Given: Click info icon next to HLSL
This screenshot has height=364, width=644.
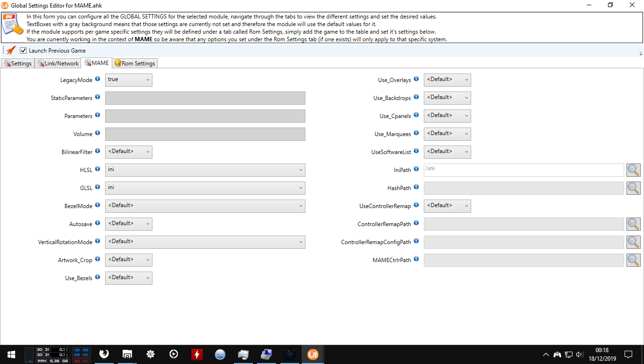Looking at the screenshot, I should pyautogui.click(x=98, y=169).
